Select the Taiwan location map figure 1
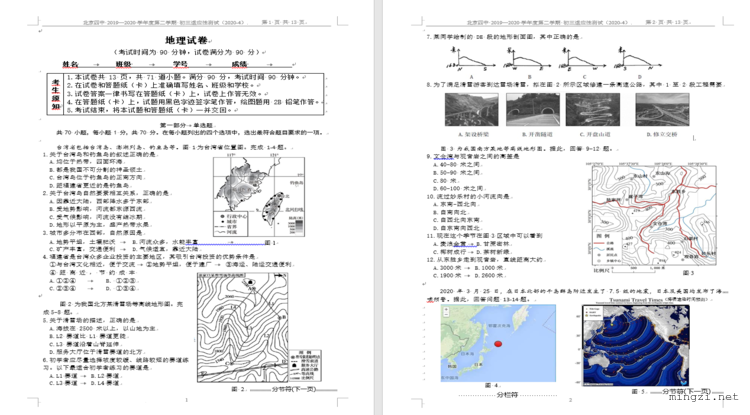The image size is (750, 415). tap(259, 197)
